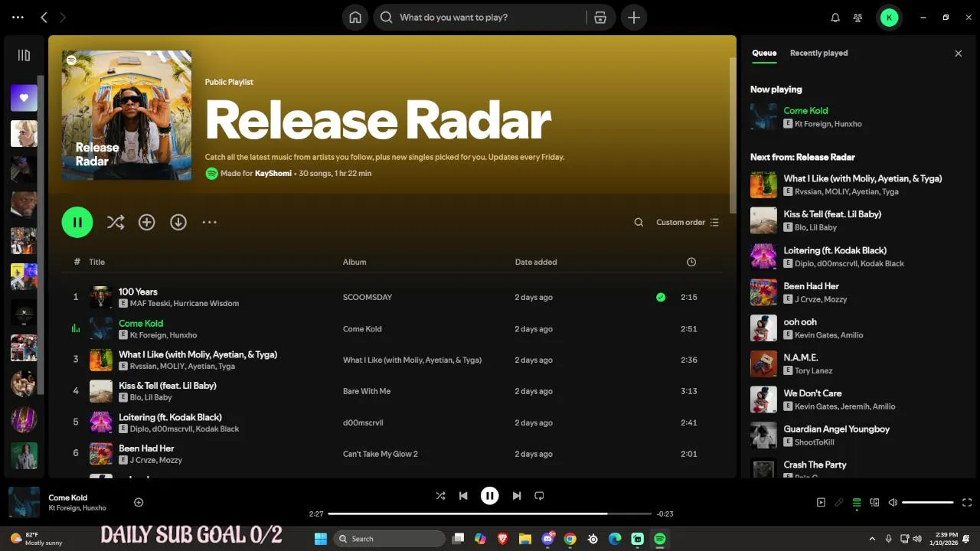The height and width of the screenshot is (551, 980).
Task: Sort by duration clock column icon
Action: tap(691, 262)
